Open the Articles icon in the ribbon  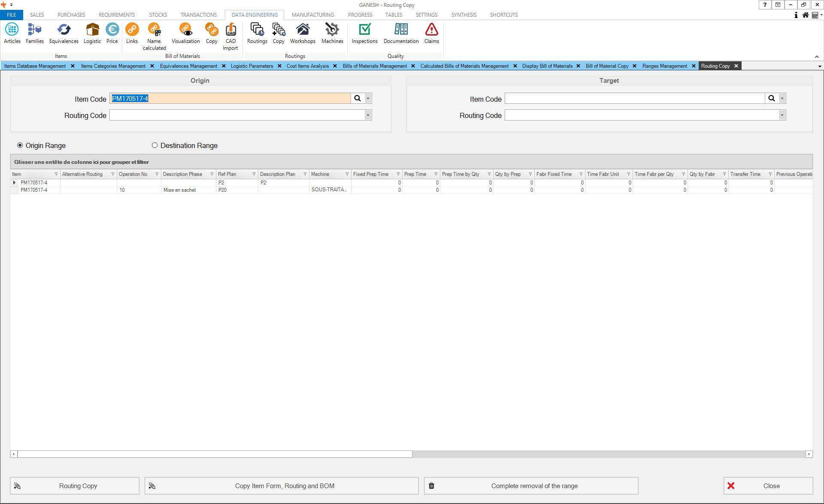12,33
